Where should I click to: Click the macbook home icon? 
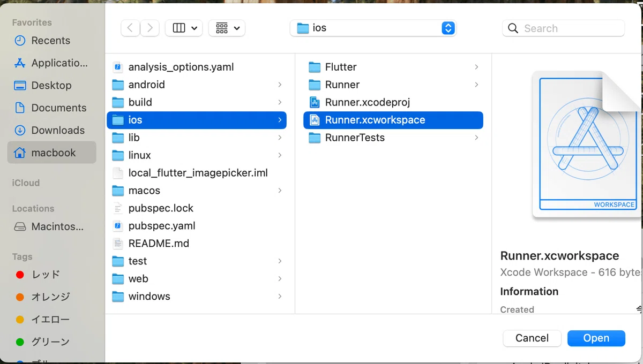tap(20, 153)
